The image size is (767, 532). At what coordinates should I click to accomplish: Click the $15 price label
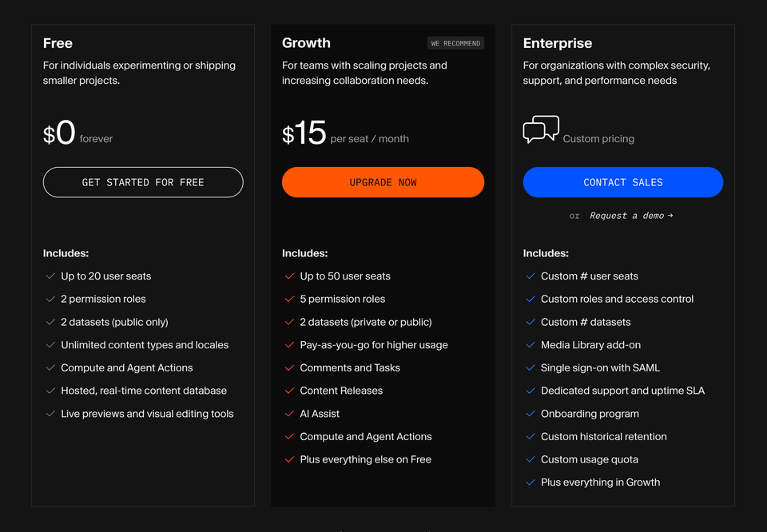[x=304, y=133]
